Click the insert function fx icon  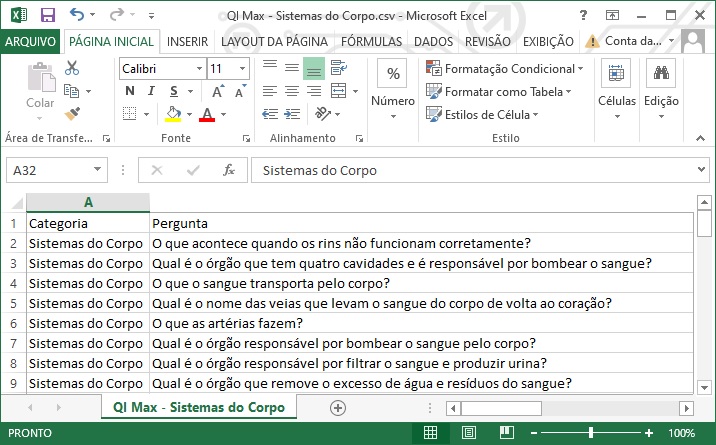click(228, 170)
